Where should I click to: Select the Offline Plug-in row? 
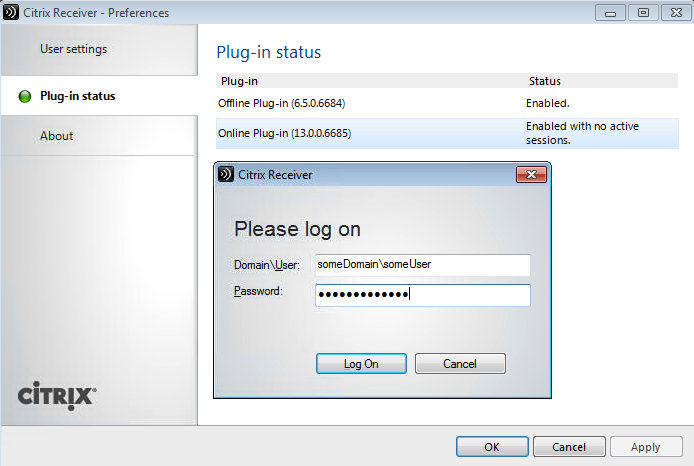tap(447, 103)
